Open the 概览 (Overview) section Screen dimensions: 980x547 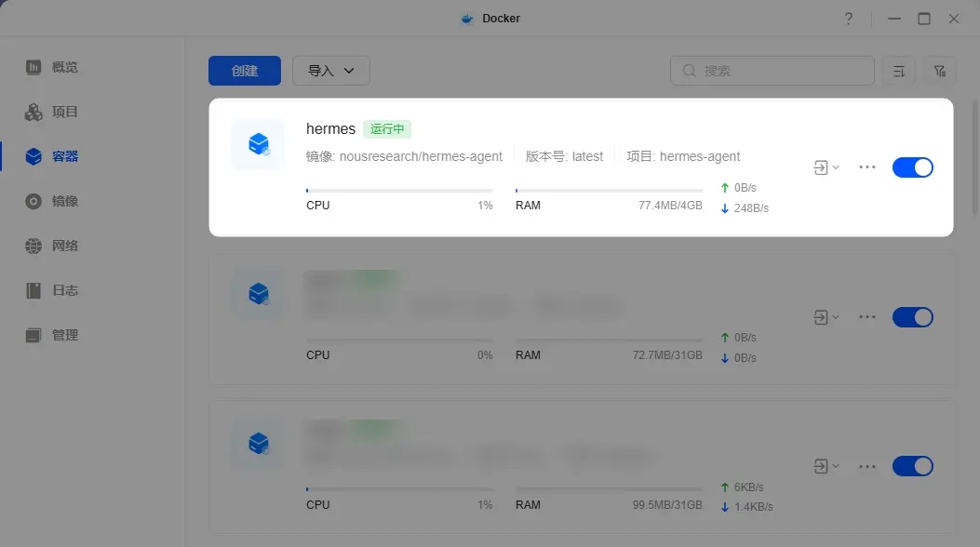point(65,66)
